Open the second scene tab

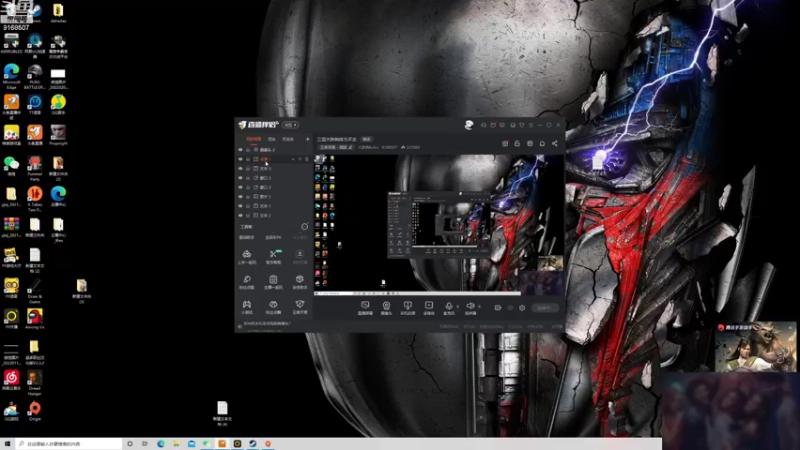coord(272,139)
